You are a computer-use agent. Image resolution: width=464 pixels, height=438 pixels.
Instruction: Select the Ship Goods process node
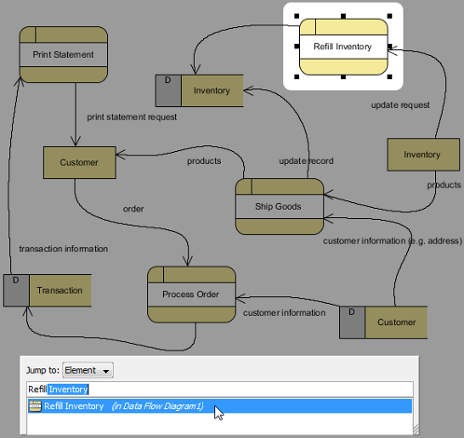tap(279, 206)
